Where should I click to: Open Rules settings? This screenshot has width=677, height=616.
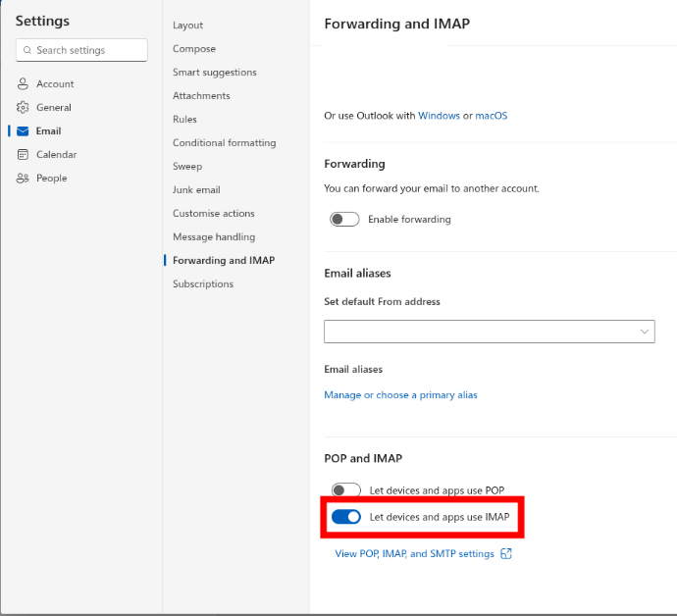click(x=184, y=119)
